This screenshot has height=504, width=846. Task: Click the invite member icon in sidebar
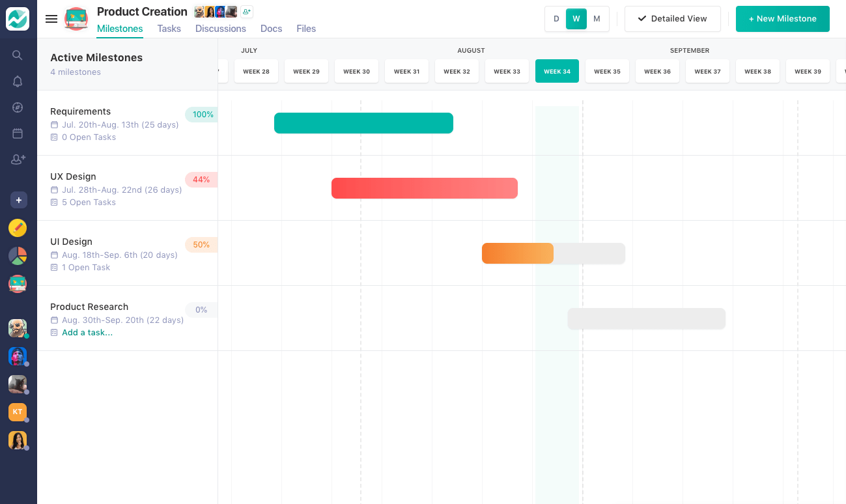[18, 159]
